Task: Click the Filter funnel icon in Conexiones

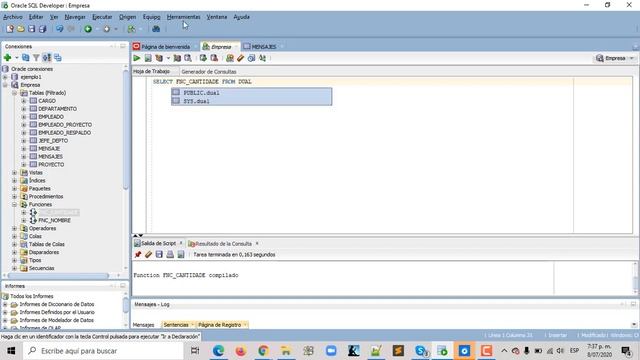Action: pos(36,58)
